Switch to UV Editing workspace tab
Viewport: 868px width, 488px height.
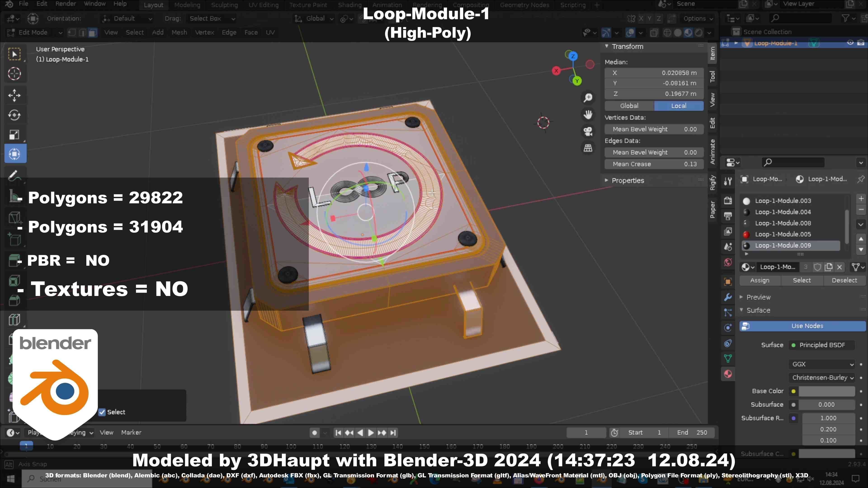click(x=264, y=5)
